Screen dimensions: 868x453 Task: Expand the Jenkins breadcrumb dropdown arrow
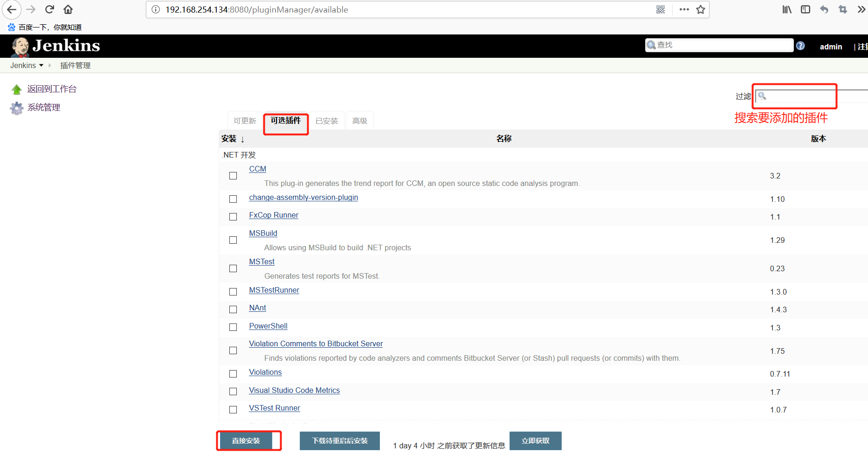[x=41, y=65]
